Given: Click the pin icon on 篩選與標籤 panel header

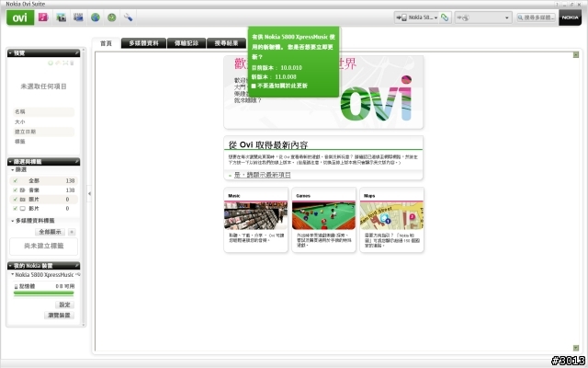Looking at the screenshot, I should (x=76, y=162).
